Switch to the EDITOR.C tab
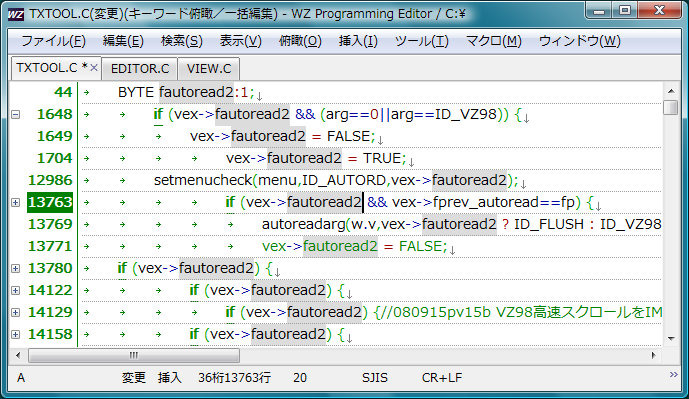The width and height of the screenshot is (689, 399). [x=140, y=69]
